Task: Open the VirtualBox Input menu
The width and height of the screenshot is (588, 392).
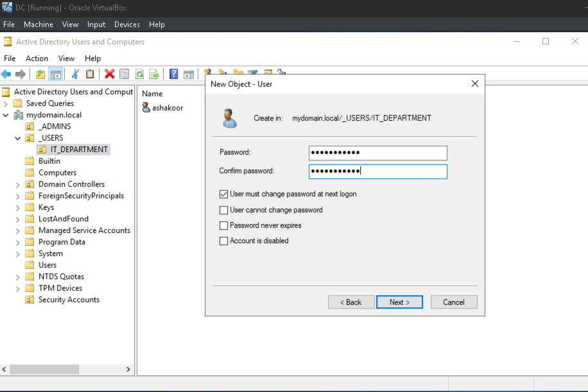Action: (x=96, y=24)
